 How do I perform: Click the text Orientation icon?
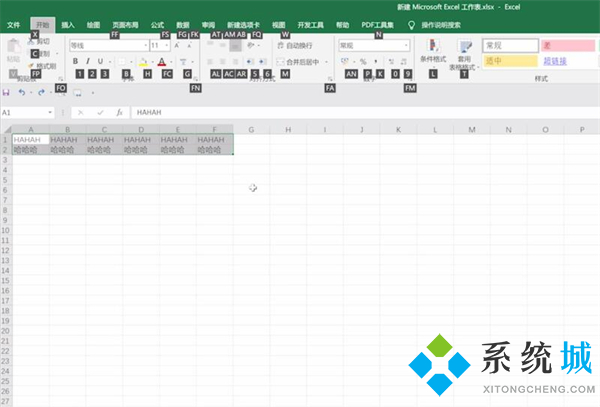click(251, 46)
